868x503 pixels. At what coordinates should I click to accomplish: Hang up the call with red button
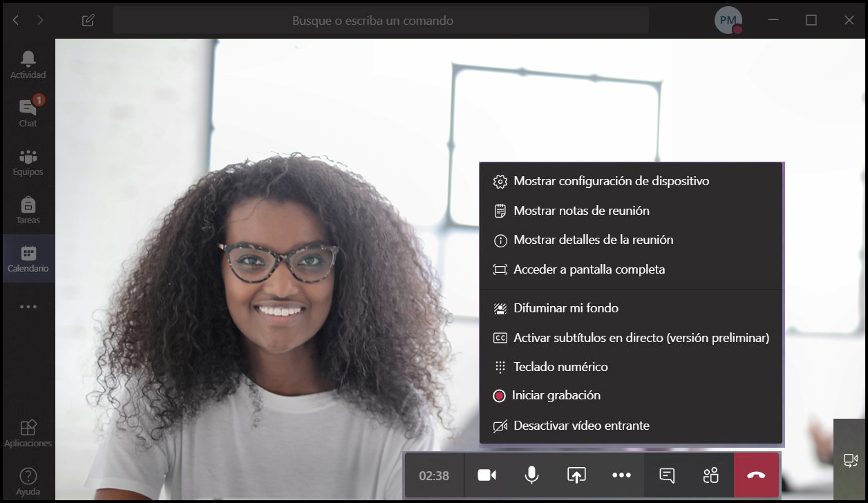tap(756, 475)
